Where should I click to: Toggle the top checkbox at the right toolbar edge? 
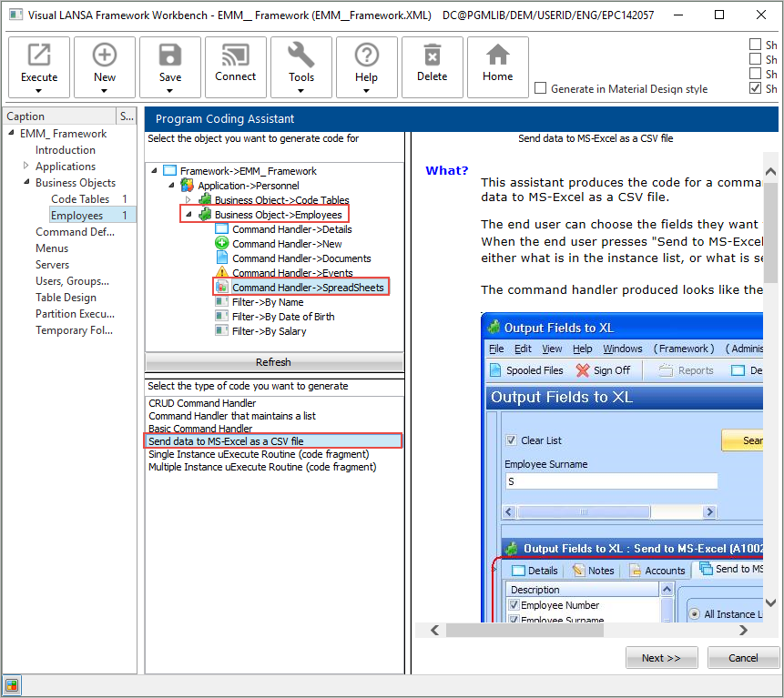tap(755, 45)
